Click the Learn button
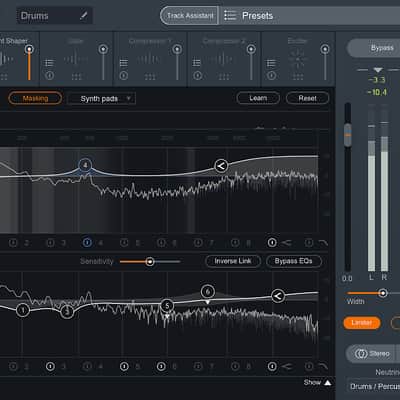Viewport: 400px width, 400px height. pyautogui.click(x=258, y=98)
